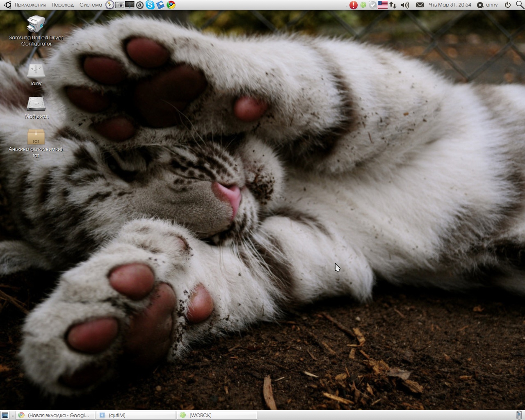The height and width of the screenshot is (420, 525).
Task: Launch the clock launcher in top panel
Action: (x=110, y=5)
